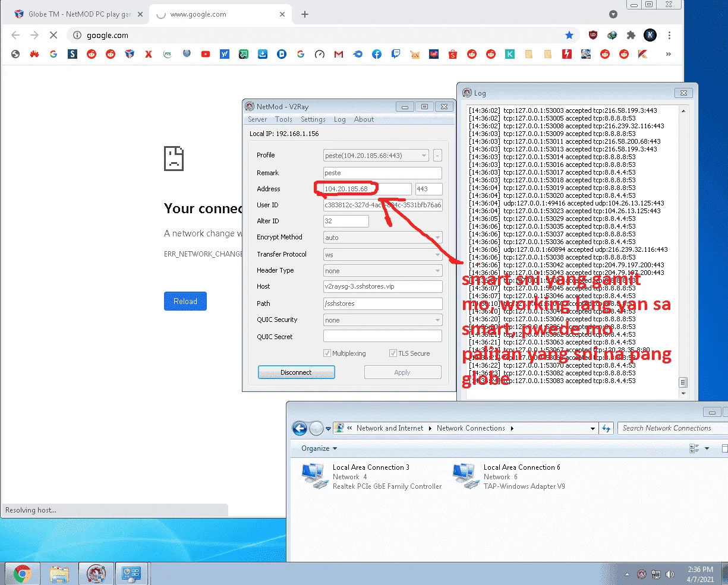Change view icon in Network Connections
The image size is (728, 585).
tap(694, 448)
